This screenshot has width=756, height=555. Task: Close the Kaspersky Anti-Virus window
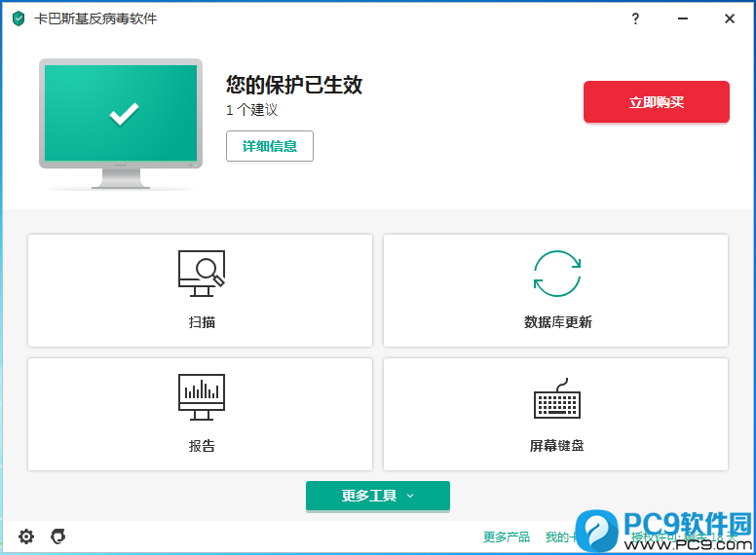730,18
